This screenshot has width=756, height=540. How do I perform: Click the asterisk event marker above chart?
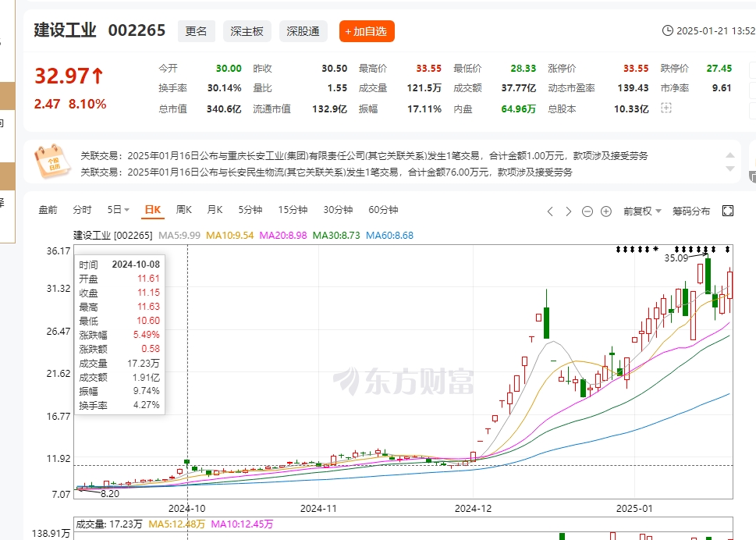click(655, 250)
